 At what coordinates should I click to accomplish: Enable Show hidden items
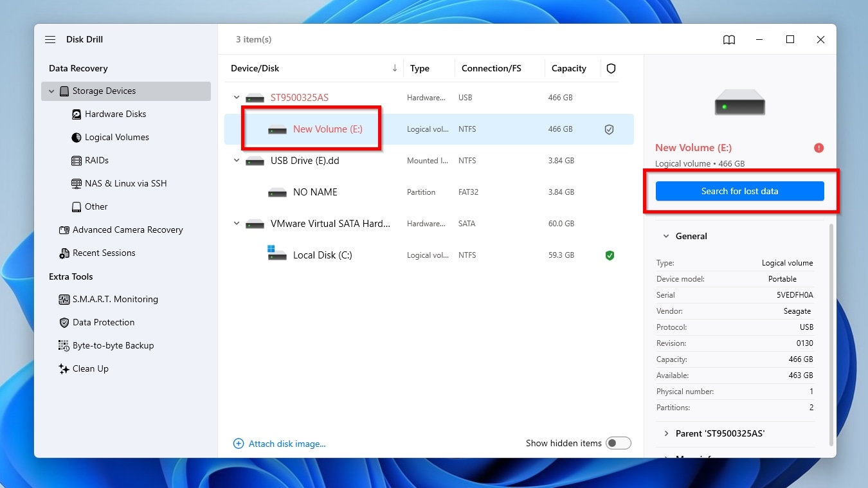[618, 443]
